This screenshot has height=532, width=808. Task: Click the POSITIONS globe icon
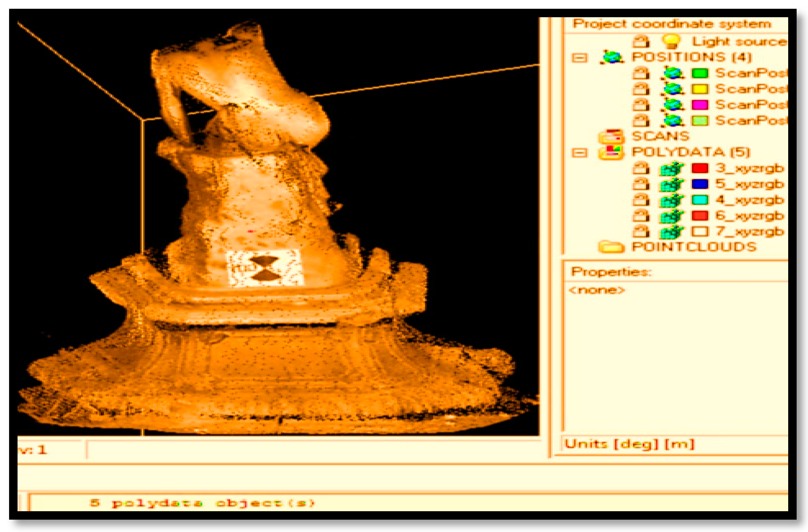tap(612, 57)
